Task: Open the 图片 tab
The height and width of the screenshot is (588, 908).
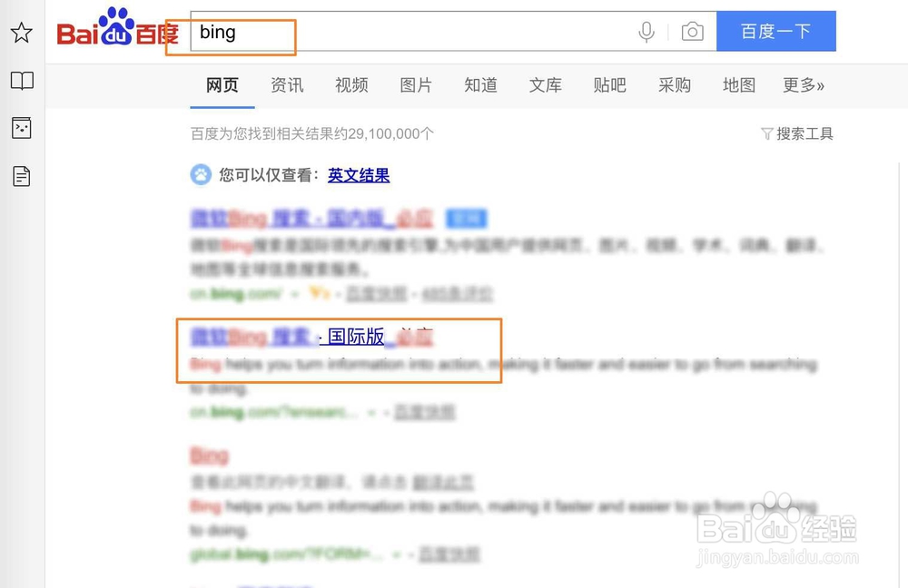Action: pos(416,85)
